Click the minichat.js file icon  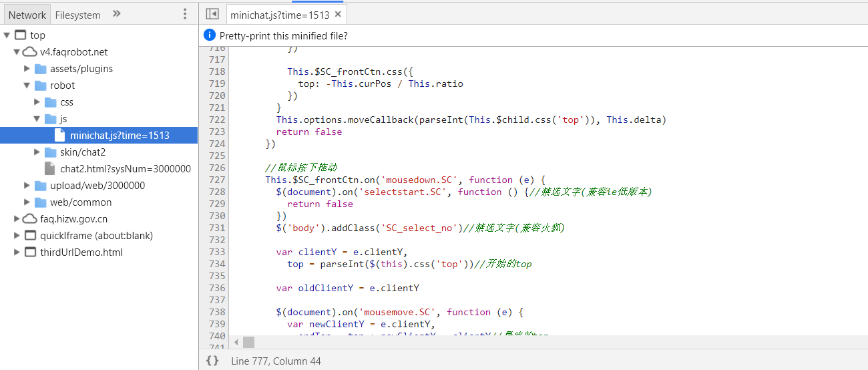pos(60,135)
